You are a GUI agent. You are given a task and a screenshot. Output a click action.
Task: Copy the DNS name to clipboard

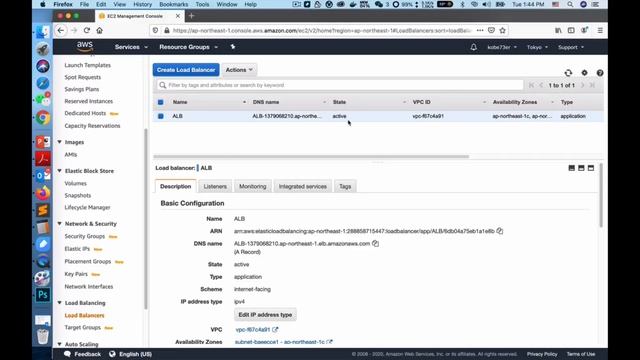(376, 243)
